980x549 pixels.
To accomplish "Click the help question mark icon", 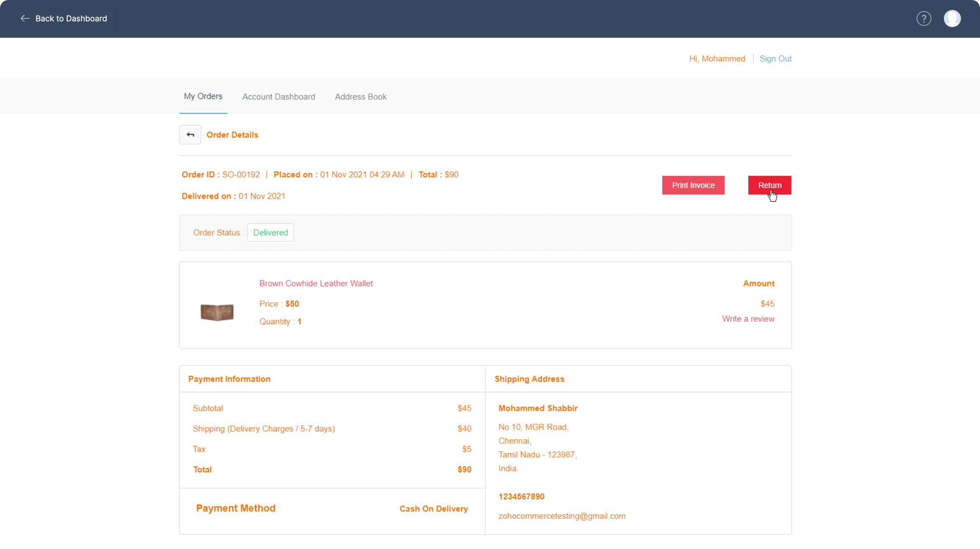I will click(923, 18).
